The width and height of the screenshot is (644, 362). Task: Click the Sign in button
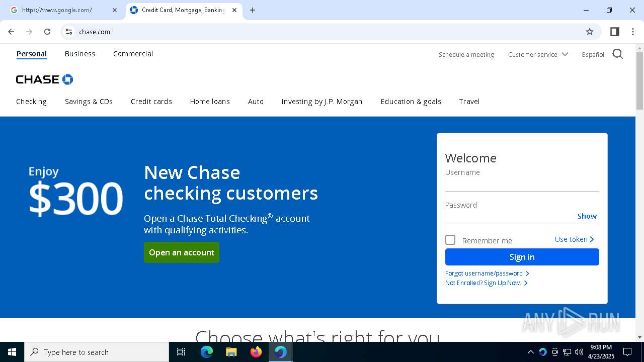click(x=522, y=257)
